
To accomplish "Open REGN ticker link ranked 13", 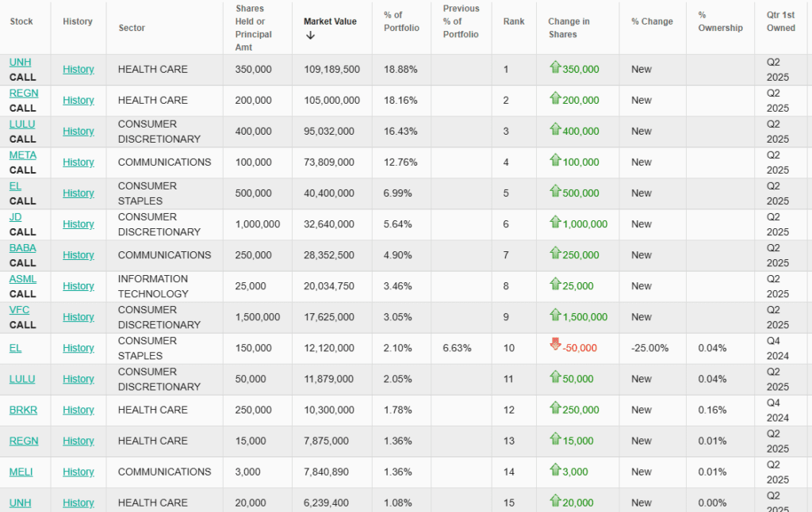I will (x=24, y=441).
